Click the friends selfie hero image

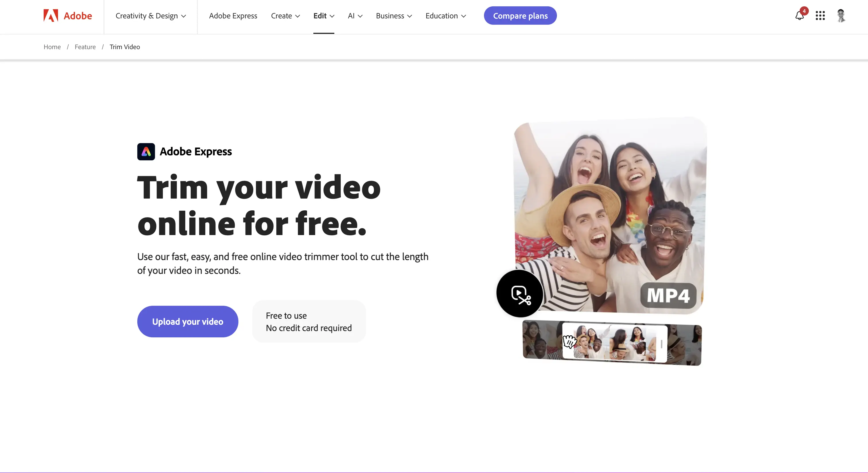pyautogui.click(x=610, y=216)
